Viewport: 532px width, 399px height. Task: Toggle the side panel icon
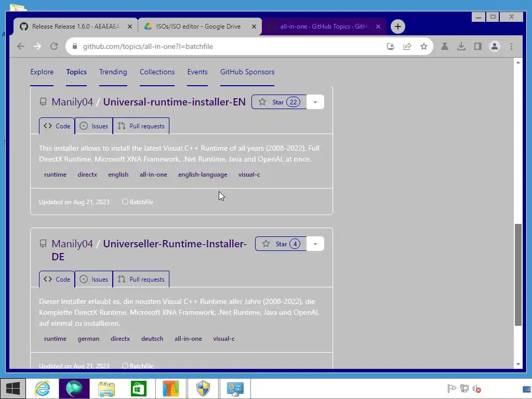click(x=478, y=46)
